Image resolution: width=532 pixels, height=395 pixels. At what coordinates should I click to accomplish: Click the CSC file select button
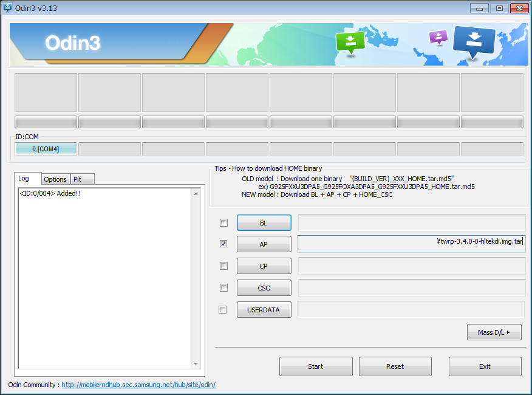tap(264, 288)
